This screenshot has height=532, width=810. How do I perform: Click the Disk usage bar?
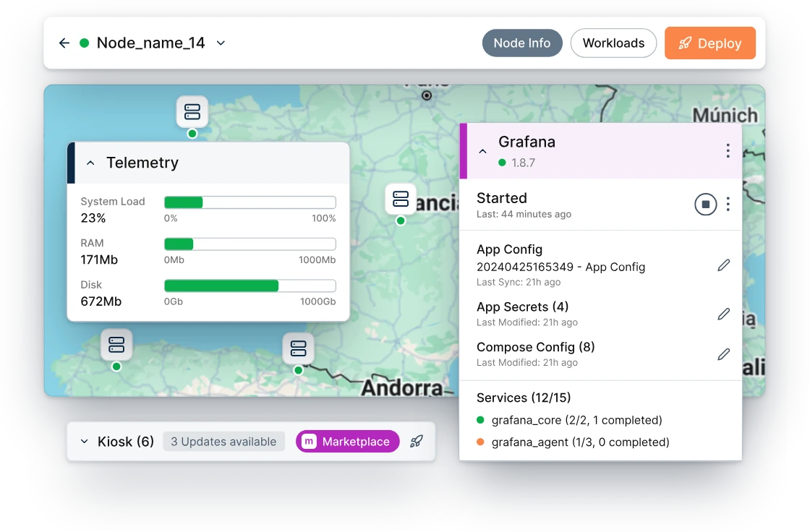[250, 286]
